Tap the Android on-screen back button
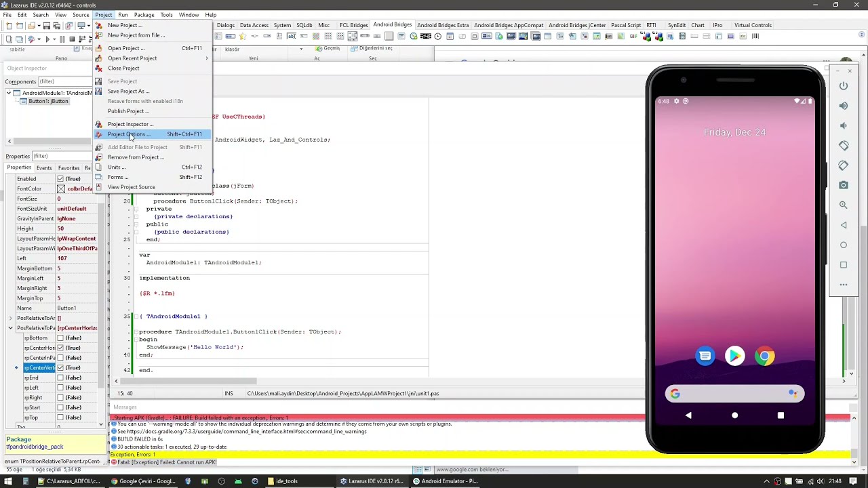 tap(688, 415)
